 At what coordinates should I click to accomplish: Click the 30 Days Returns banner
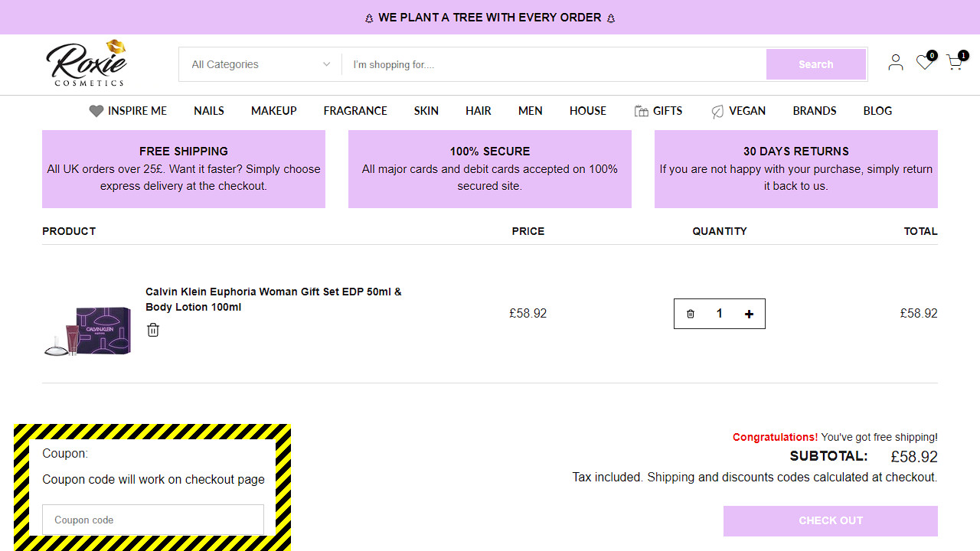tap(796, 169)
